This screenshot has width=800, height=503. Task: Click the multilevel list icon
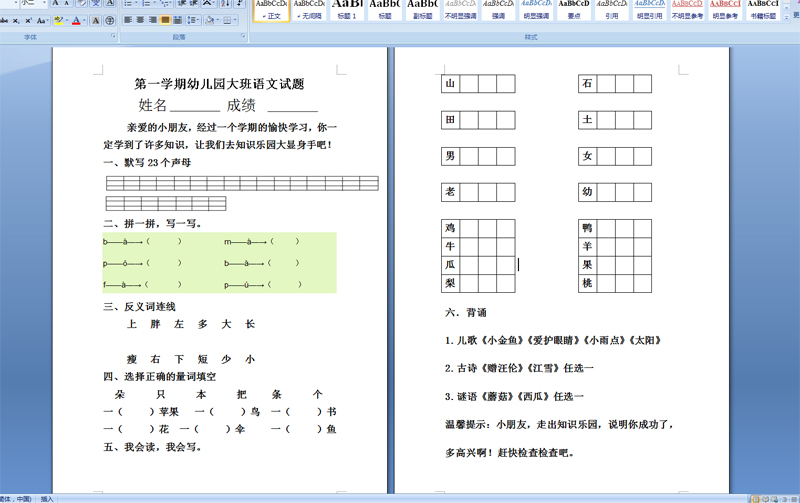[166, 3]
